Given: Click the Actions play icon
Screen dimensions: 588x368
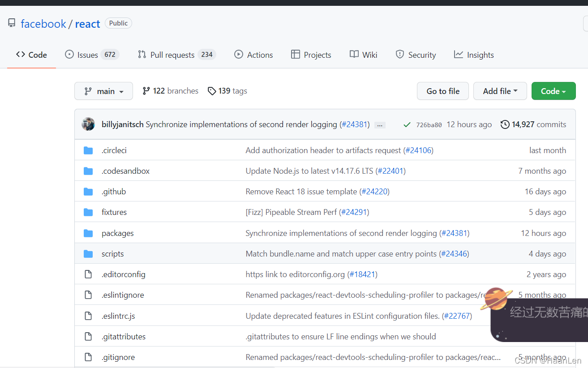Looking at the screenshot, I should coord(239,54).
